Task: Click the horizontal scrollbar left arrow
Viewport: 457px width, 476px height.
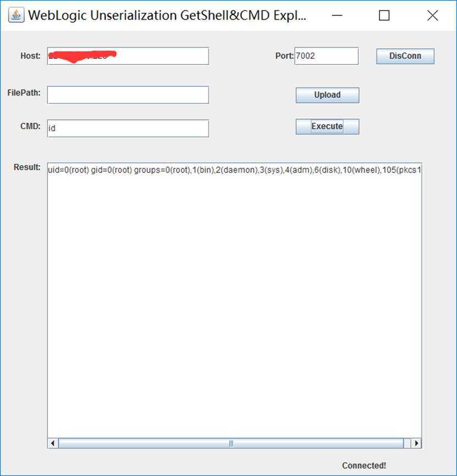Action: pyautogui.click(x=53, y=443)
